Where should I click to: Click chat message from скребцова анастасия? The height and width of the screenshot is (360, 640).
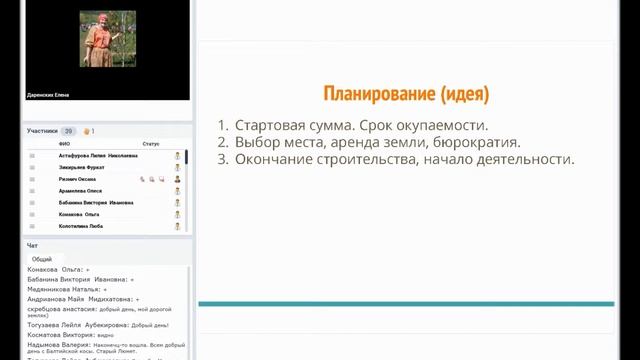[x=100, y=312]
